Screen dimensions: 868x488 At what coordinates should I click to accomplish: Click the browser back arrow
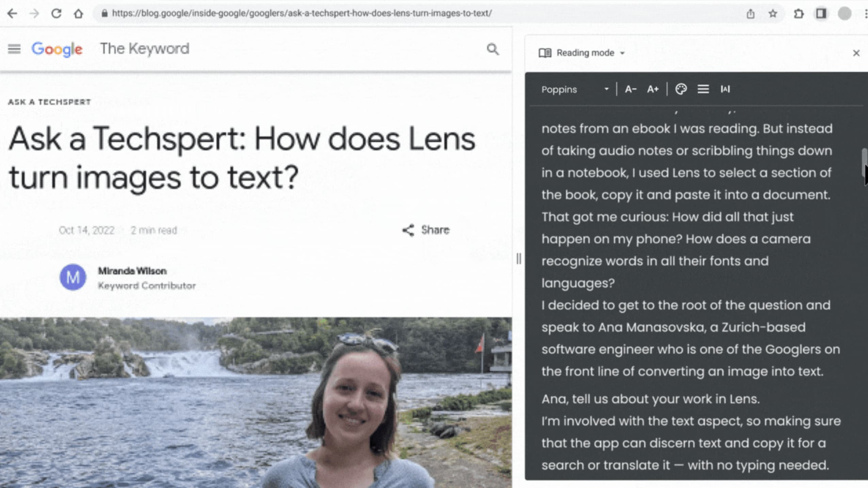point(12,14)
